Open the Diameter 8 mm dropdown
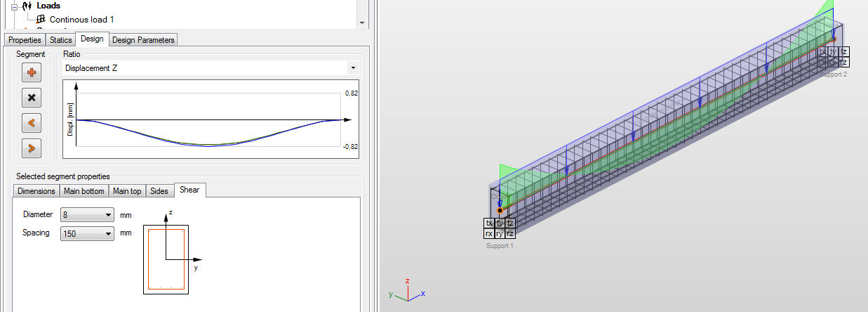This screenshot has width=868, height=312. [x=88, y=215]
